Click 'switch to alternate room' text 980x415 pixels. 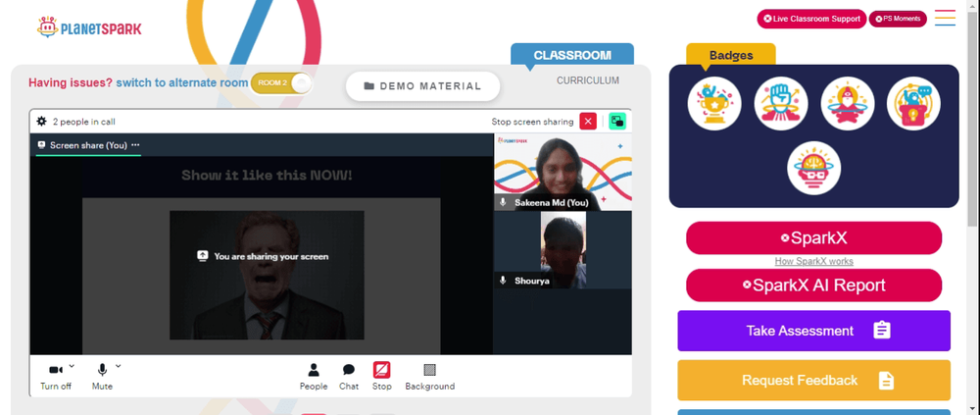click(x=182, y=82)
